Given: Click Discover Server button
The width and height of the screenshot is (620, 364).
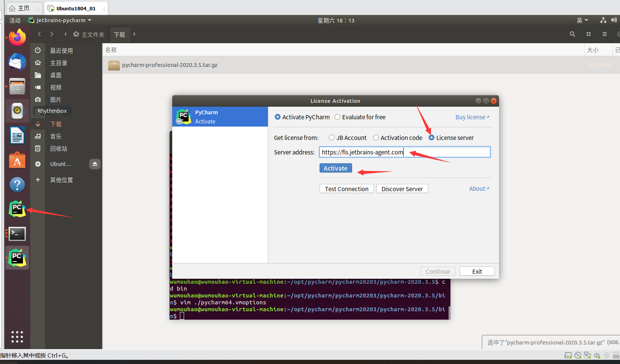Looking at the screenshot, I should (402, 189).
